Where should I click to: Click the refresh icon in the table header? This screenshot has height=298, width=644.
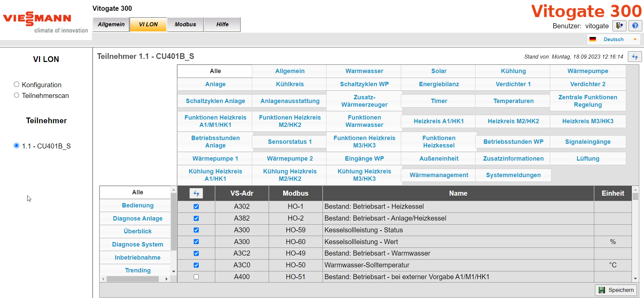[196, 193]
